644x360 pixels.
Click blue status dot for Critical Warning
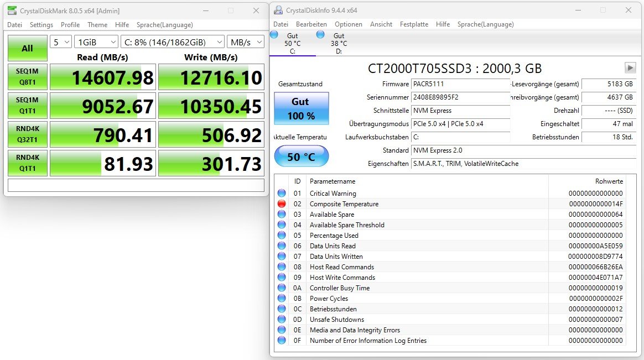pos(282,193)
